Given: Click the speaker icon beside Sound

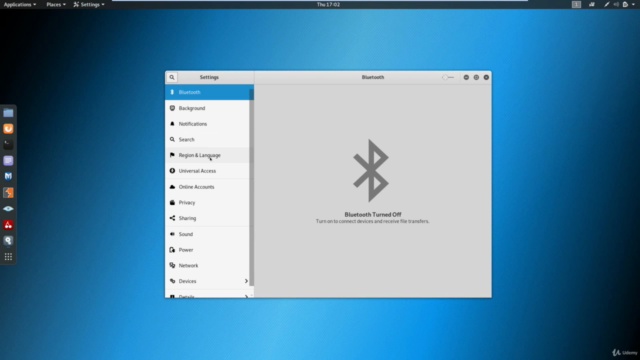Looking at the screenshot, I should (x=172, y=234).
